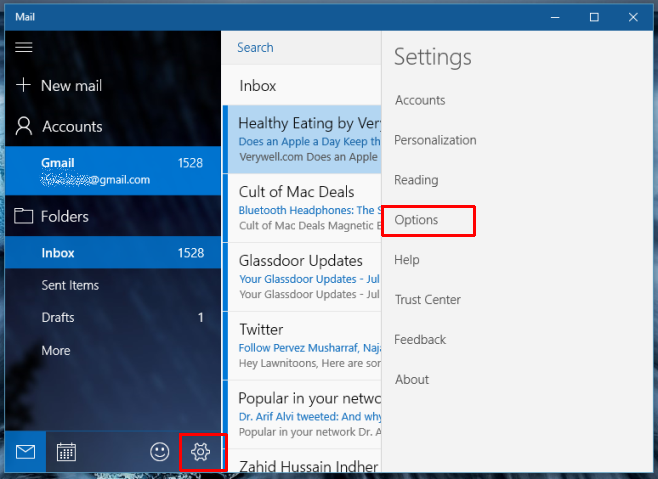This screenshot has width=658, height=479.
Task: Maximize the Mail window
Action: point(594,17)
